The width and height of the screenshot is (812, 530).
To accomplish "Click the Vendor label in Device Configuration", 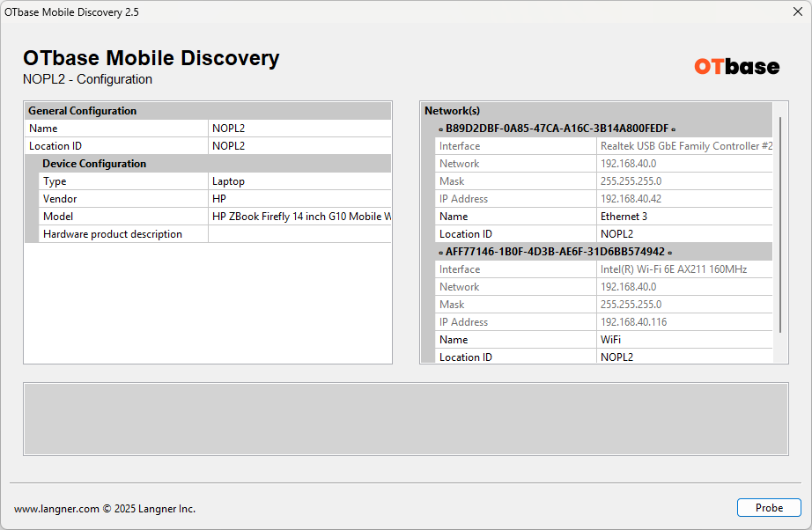I will [x=60, y=199].
